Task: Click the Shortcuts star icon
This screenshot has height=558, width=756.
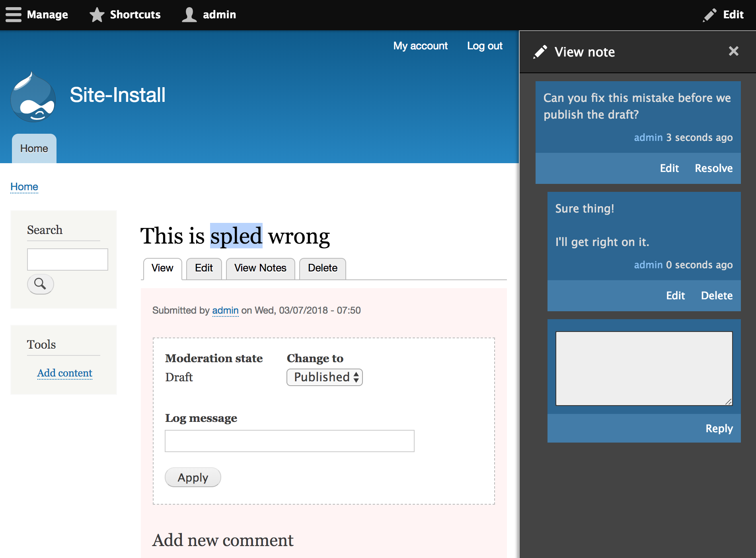Action: pos(97,15)
